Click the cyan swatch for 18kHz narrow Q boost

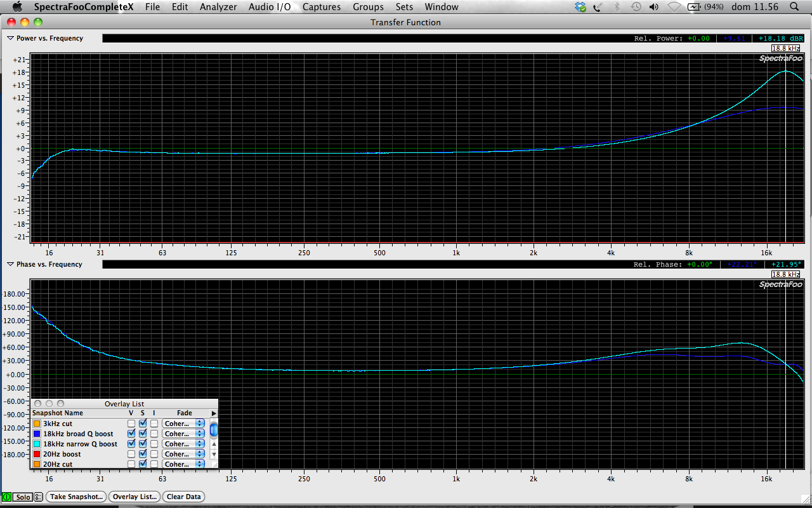tap(37, 444)
